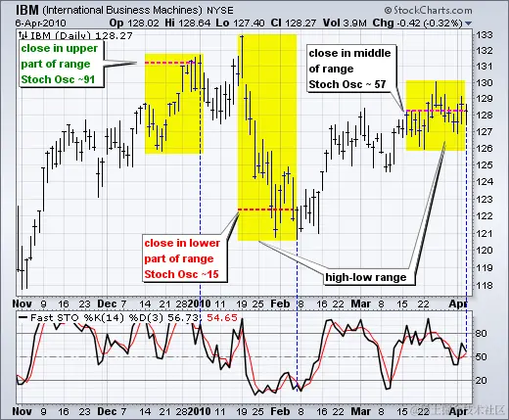Click the bar-type icon beside IBM (Daily) legend

point(23,35)
